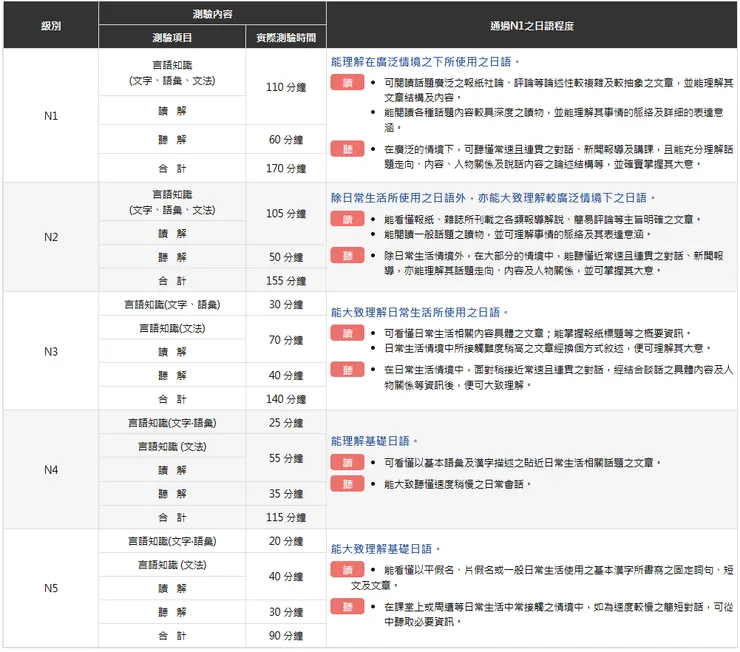Click the 70 分鐘 time cell
Viewport: 740px width, 652px height.
[286, 340]
